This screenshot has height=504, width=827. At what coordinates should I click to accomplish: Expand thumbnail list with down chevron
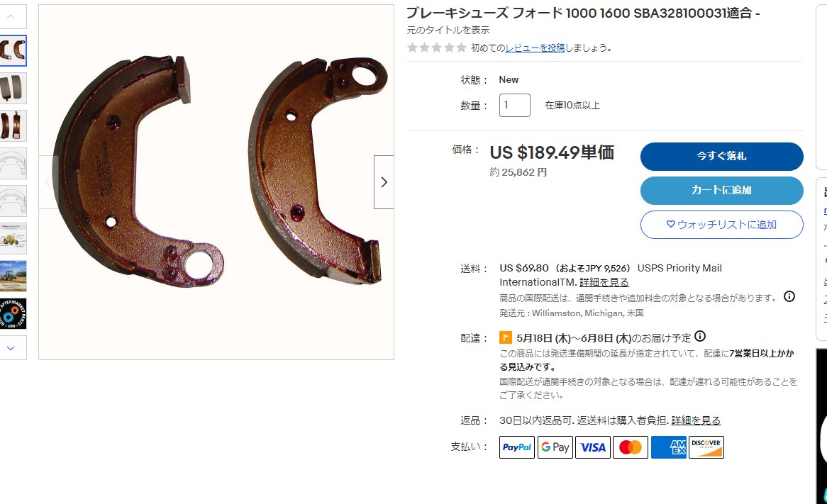pos(11,348)
